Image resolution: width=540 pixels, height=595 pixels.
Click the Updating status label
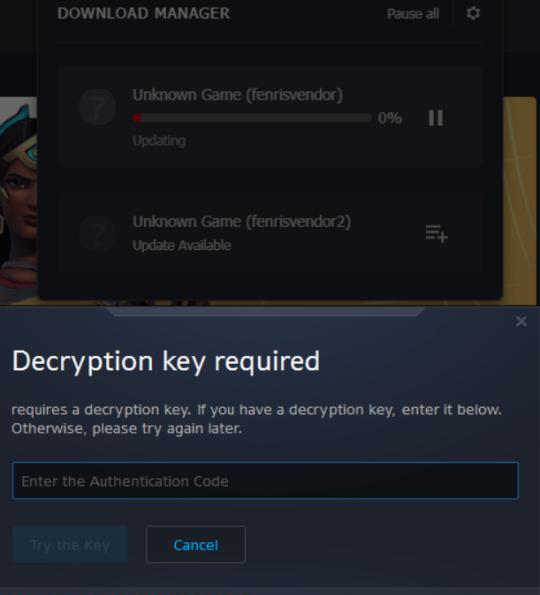159,141
